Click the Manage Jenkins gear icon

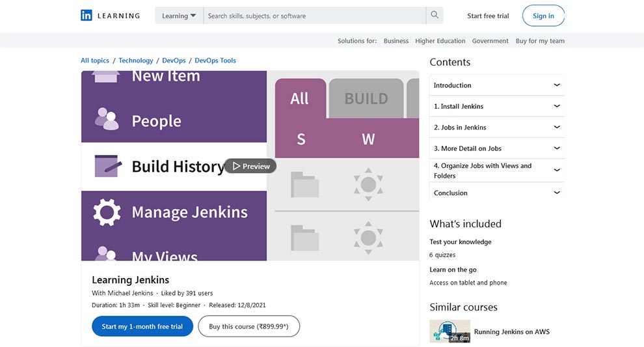point(107,212)
